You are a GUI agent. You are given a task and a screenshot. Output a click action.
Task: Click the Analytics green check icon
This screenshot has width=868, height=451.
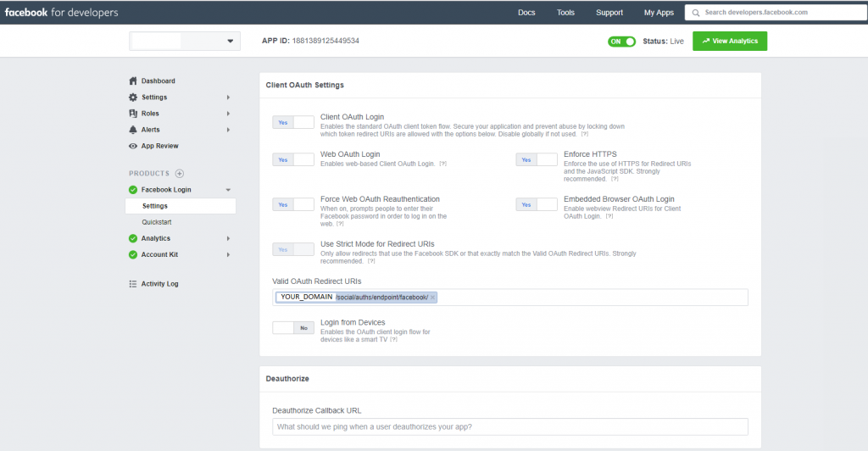133,238
